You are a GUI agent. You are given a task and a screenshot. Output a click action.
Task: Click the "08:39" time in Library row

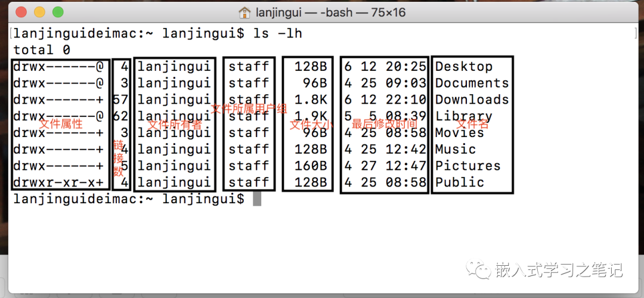click(x=406, y=116)
